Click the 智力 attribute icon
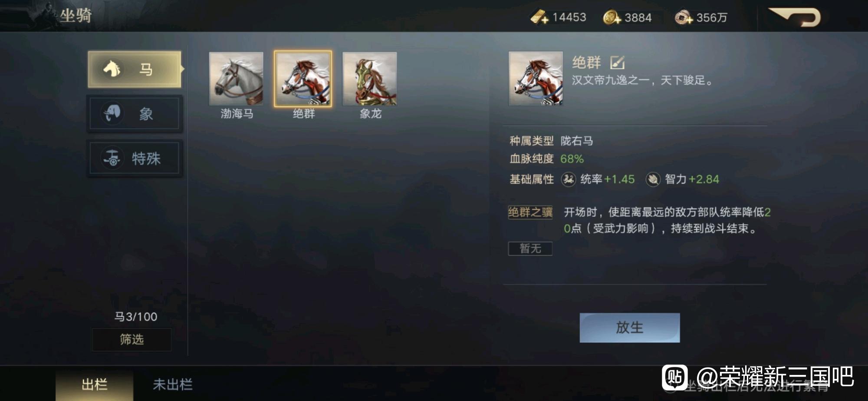 point(653,179)
